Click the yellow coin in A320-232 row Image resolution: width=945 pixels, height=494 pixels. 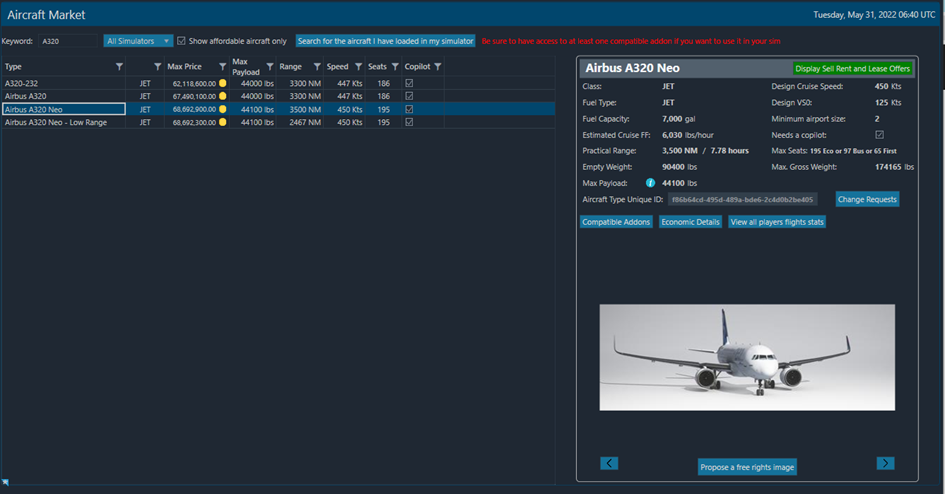coord(222,83)
